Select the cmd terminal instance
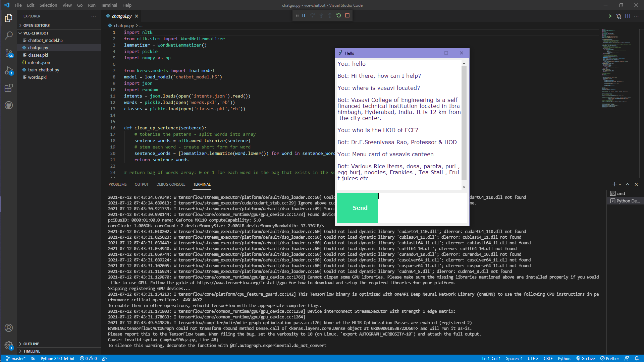 [x=625, y=193]
